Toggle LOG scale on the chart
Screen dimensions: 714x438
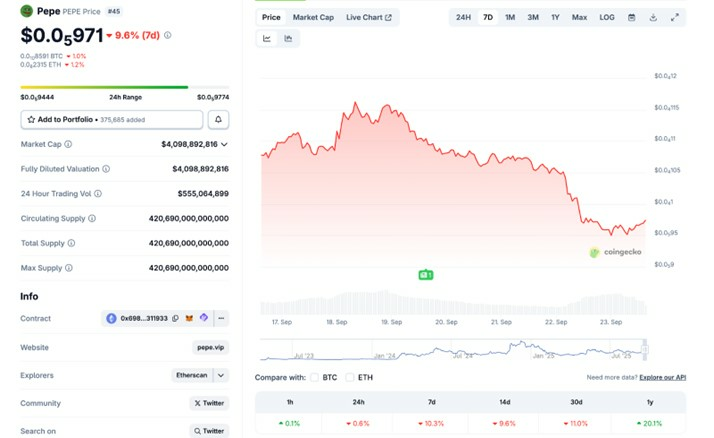click(x=607, y=17)
